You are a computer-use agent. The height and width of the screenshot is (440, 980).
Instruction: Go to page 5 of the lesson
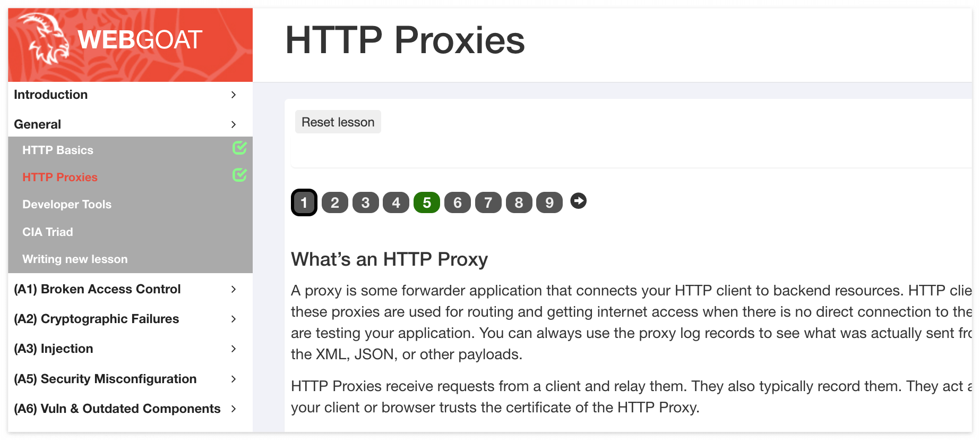(x=427, y=202)
